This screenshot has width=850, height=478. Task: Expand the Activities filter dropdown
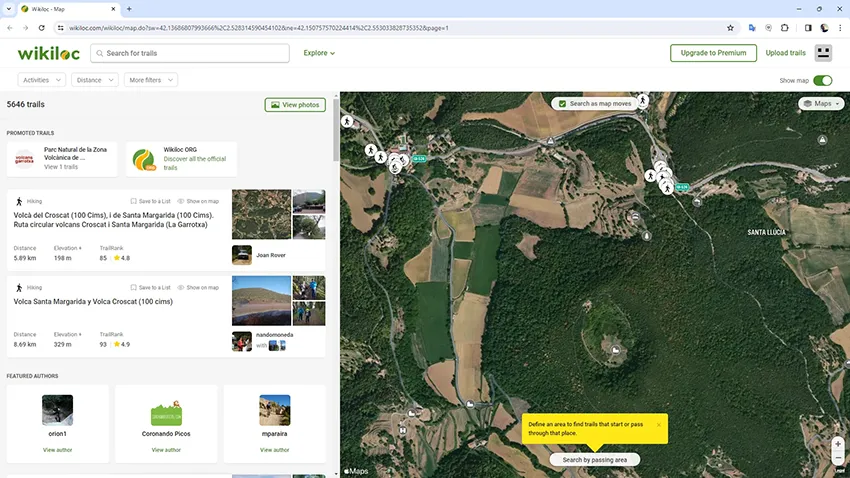click(41, 80)
